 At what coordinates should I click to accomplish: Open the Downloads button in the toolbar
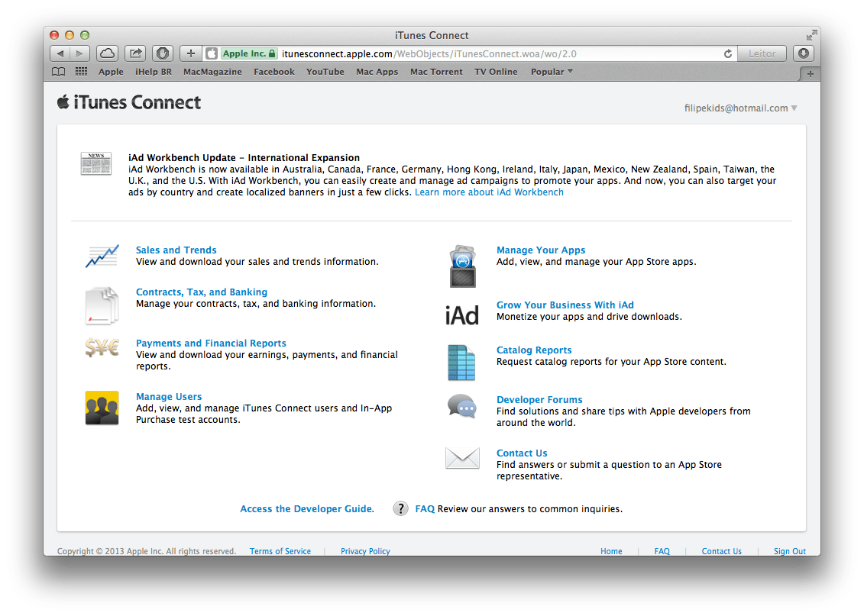coord(804,53)
